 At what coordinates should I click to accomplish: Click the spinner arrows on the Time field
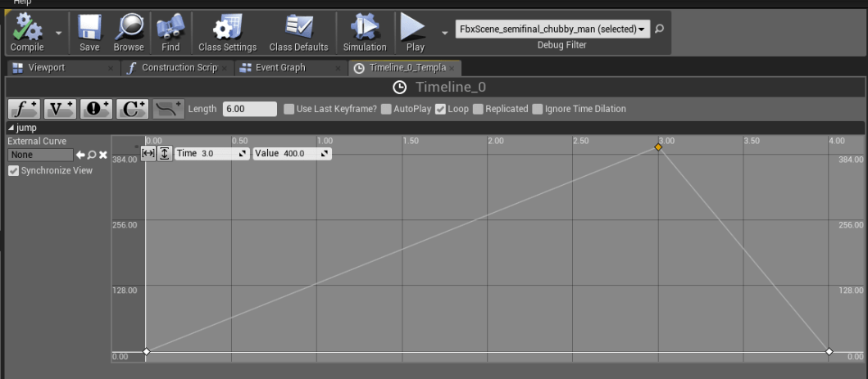(x=243, y=154)
